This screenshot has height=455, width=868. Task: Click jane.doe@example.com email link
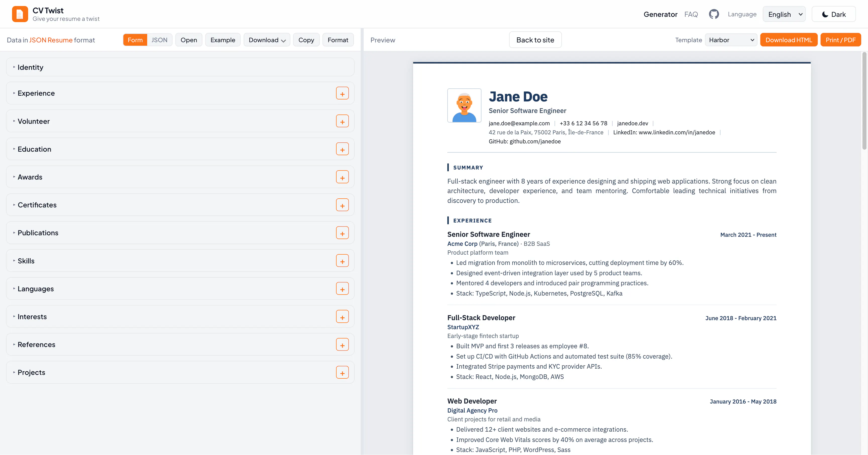(x=519, y=123)
